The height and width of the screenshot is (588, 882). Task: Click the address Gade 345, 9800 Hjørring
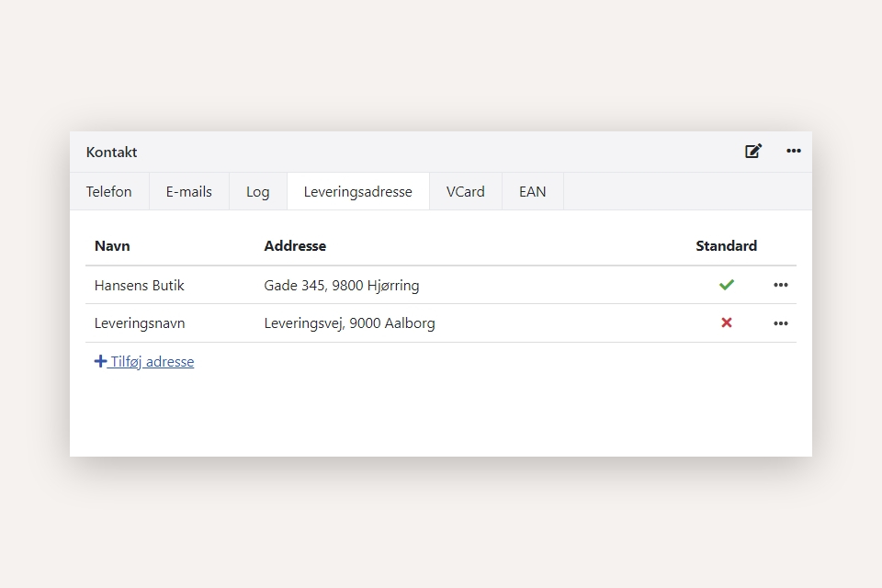[342, 286]
